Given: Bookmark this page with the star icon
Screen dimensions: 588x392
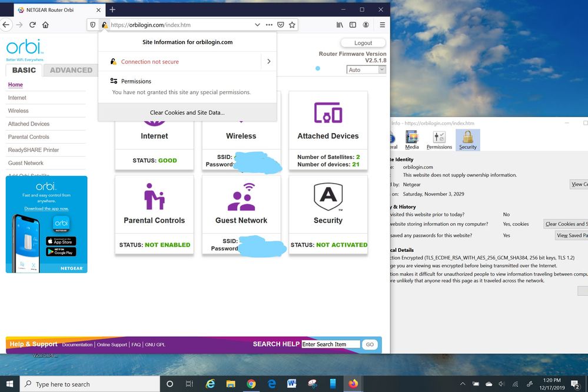Looking at the screenshot, I should pyautogui.click(x=292, y=25).
